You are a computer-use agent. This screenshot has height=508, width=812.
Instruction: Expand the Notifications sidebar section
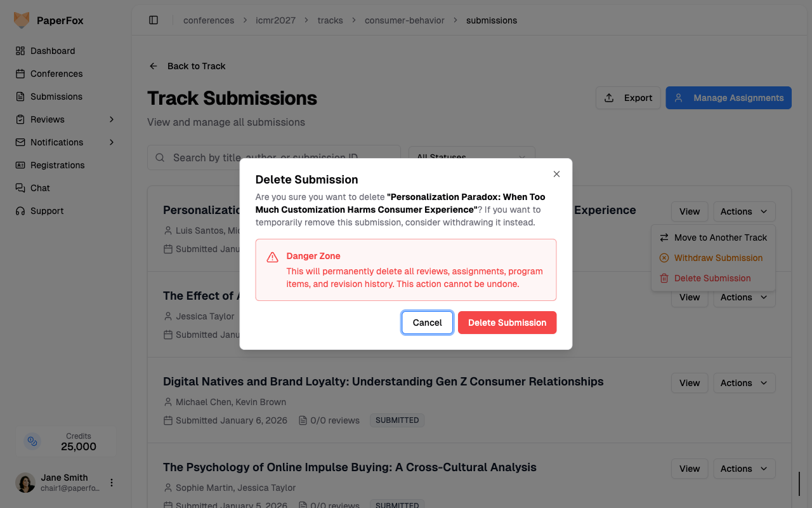tap(112, 142)
